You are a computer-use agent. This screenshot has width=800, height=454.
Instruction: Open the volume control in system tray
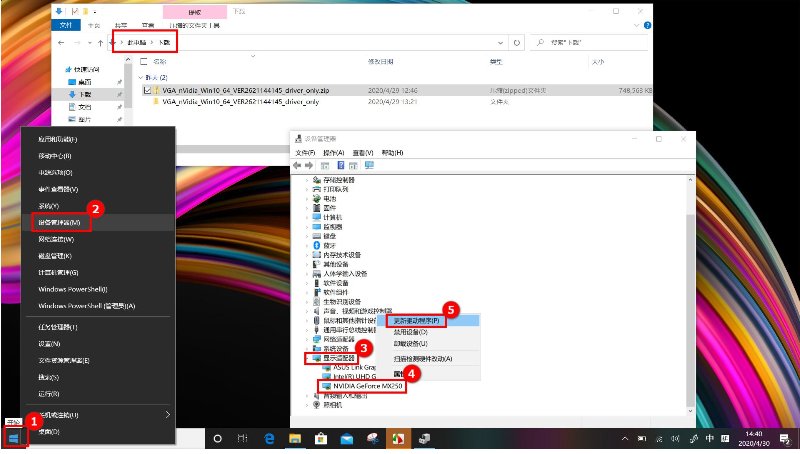(676, 438)
